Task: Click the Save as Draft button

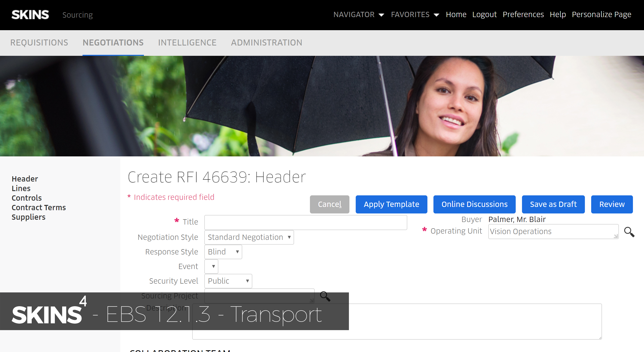Action: coord(553,204)
